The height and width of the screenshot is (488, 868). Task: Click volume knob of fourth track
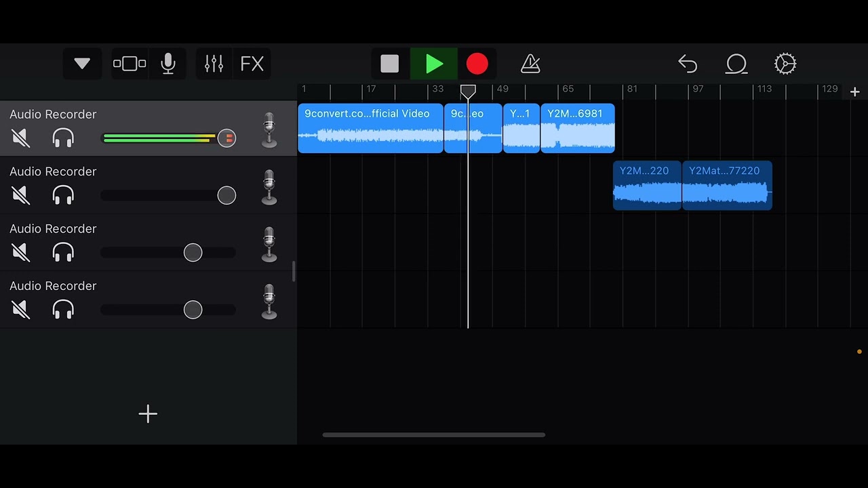pos(193,309)
